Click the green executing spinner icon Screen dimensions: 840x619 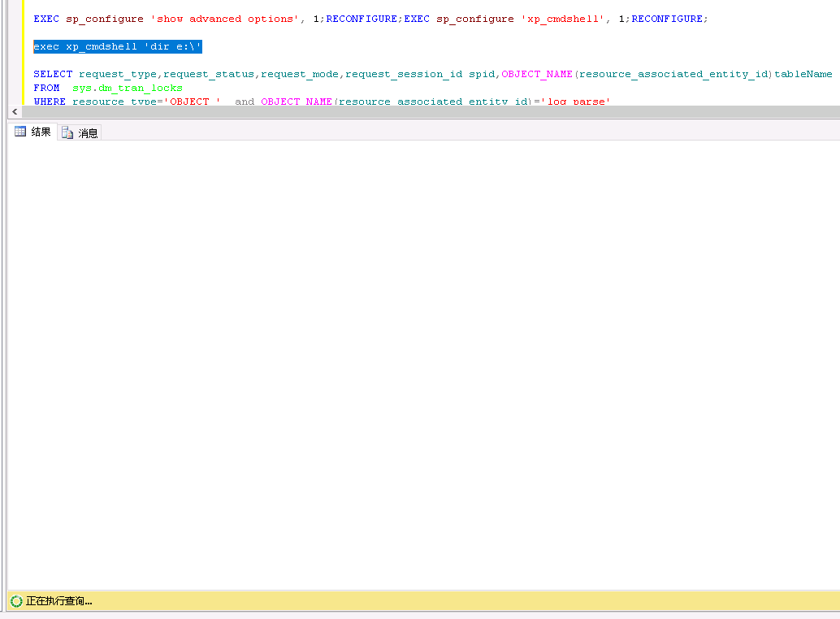coord(16,601)
